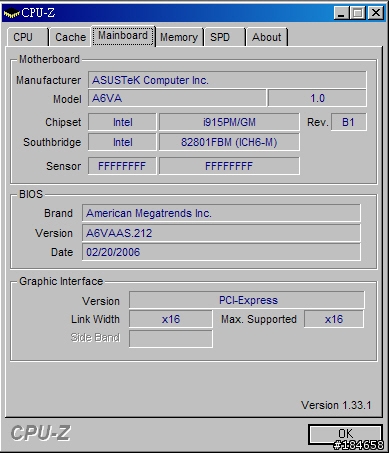
Task: Click the Manufacturer label
Action: point(49,80)
